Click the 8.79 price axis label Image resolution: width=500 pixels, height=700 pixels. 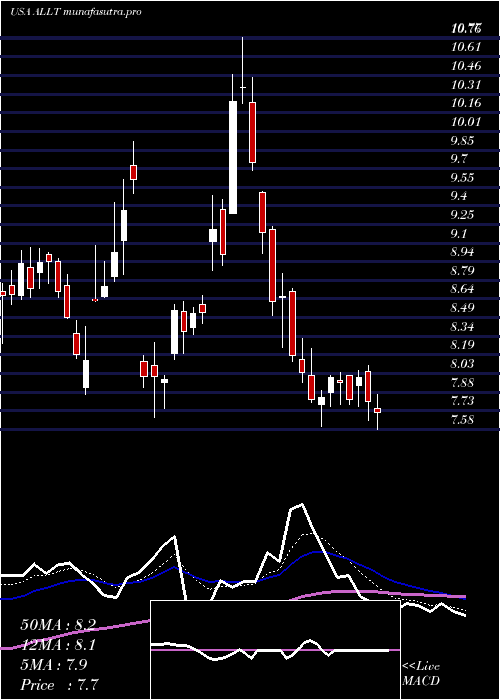click(463, 271)
